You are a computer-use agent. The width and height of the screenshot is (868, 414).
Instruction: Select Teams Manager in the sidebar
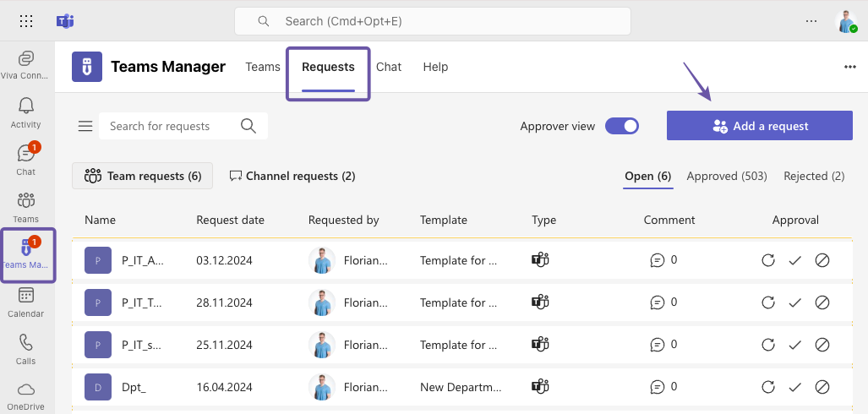[x=27, y=254]
